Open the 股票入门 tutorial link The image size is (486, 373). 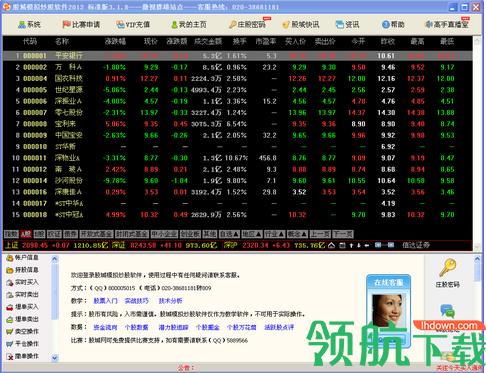(105, 301)
